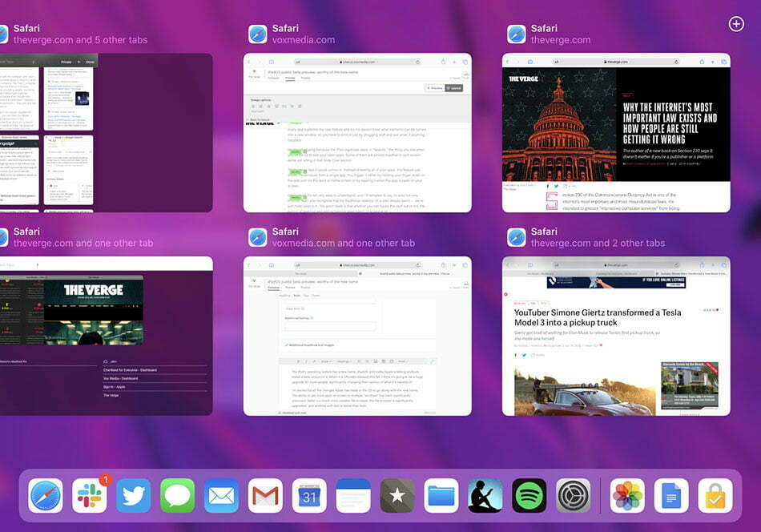Click the 'theverge.com and one other tab' label
The image size is (761, 532).
pyautogui.click(x=83, y=244)
